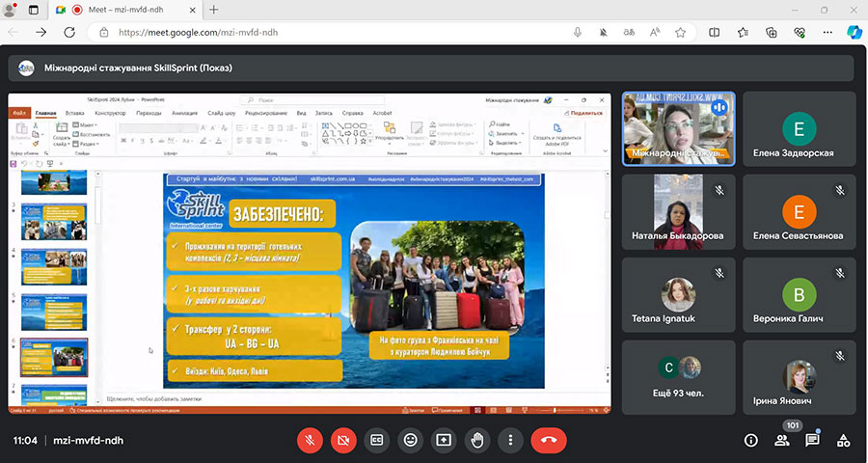The width and height of the screenshot is (868, 463).
Task: Open meeting details info icon
Action: click(751, 440)
